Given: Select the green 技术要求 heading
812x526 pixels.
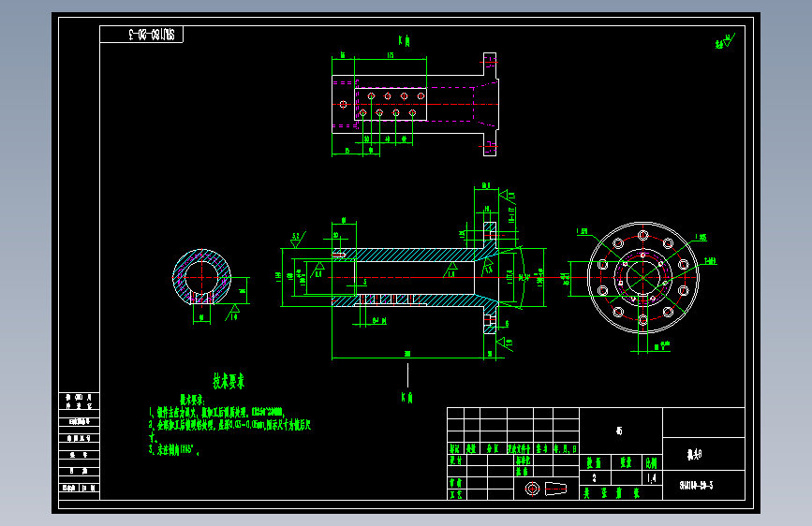Looking at the screenshot, I should (229, 381).
